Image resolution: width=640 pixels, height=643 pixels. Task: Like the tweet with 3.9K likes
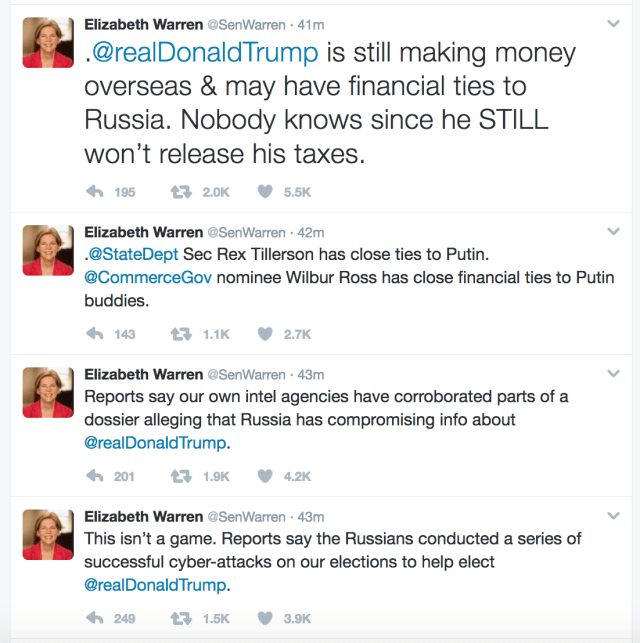pos(265,618)
